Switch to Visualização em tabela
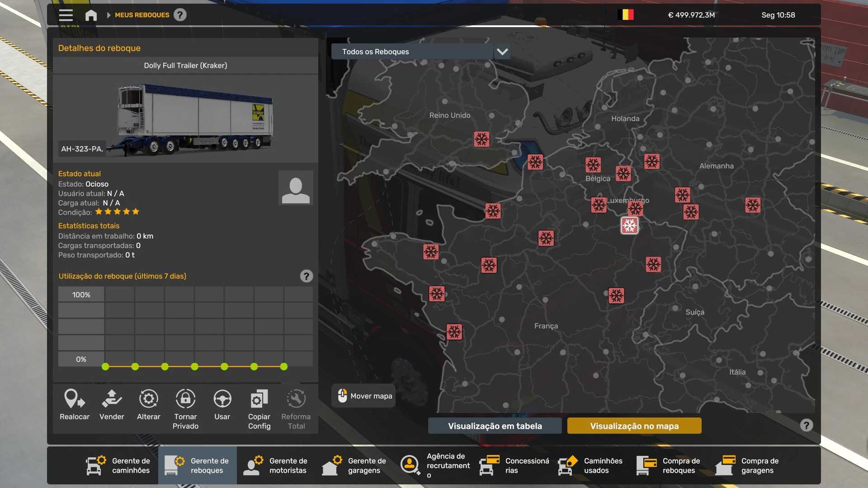The image size is (868, 488). tap(495, 426)
